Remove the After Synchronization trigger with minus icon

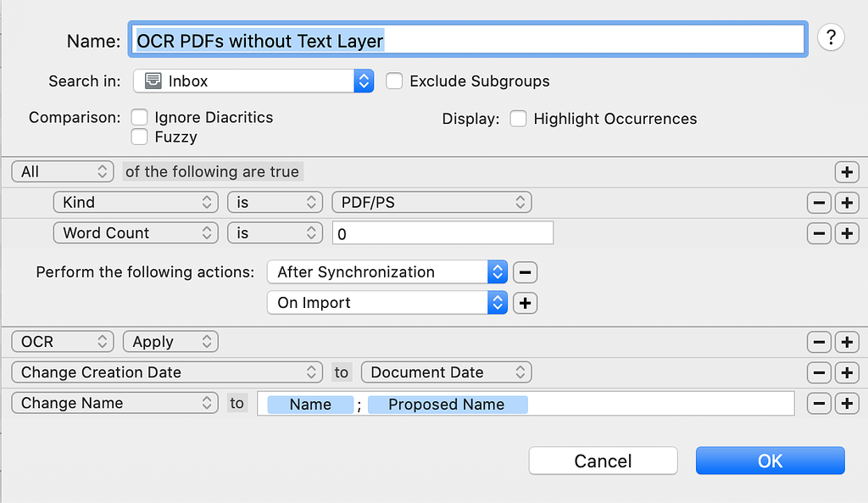coord(525,272)
